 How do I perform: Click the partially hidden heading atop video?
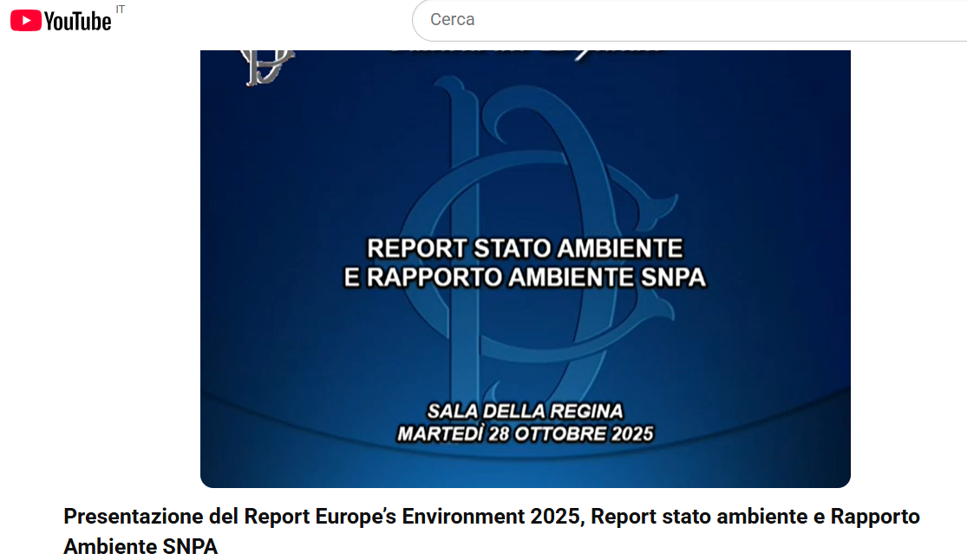(525, 52)
